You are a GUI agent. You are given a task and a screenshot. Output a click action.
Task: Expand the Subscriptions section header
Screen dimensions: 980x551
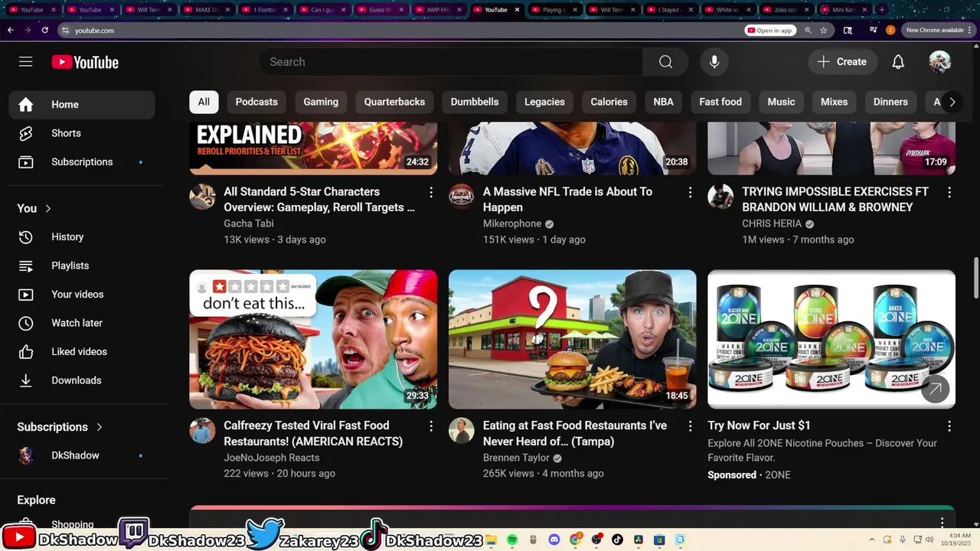point(60,427)
